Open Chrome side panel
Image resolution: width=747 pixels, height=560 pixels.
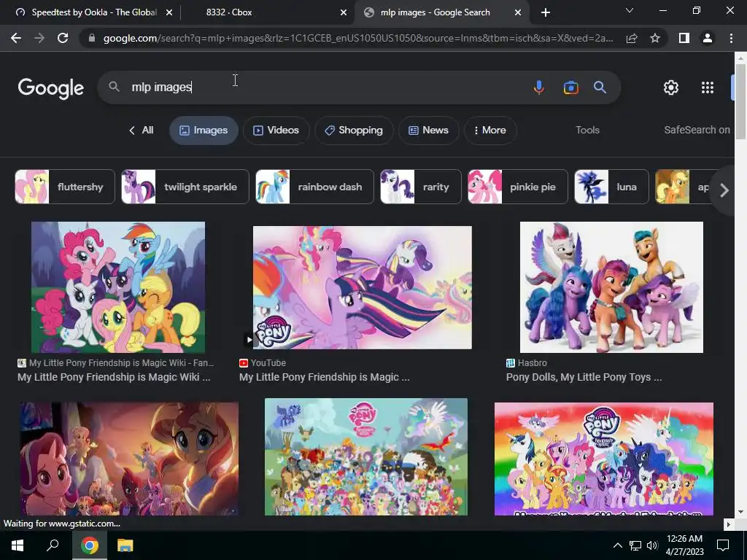[684, 38]
